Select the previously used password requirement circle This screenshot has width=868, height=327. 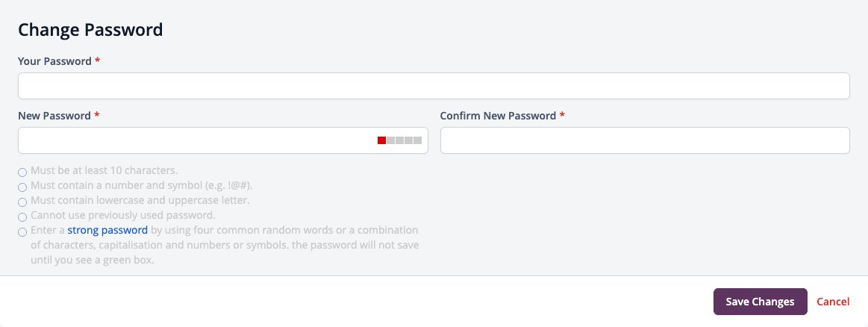tap(22, 217)
